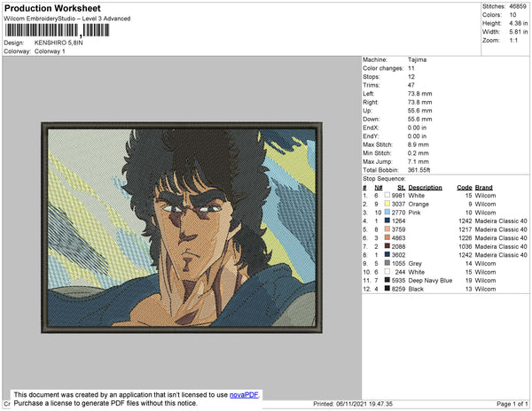Screen dimensions: 532x411
Task: Click the navy swatch with 1264 stitches
Action: click(386, 221)
